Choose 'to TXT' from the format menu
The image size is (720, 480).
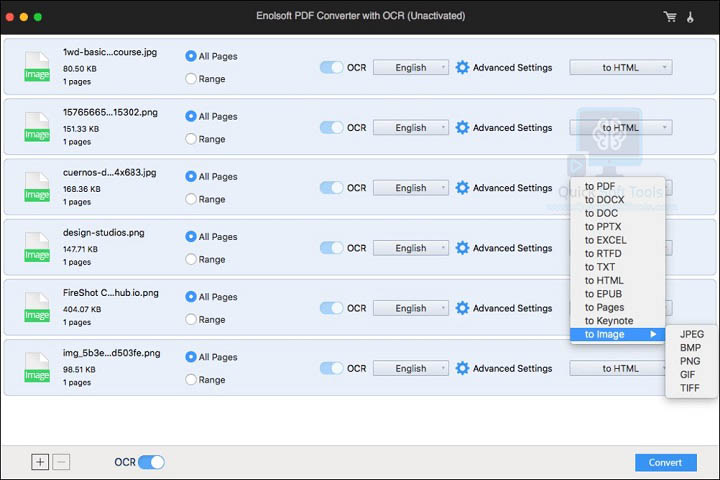[618, 267]
